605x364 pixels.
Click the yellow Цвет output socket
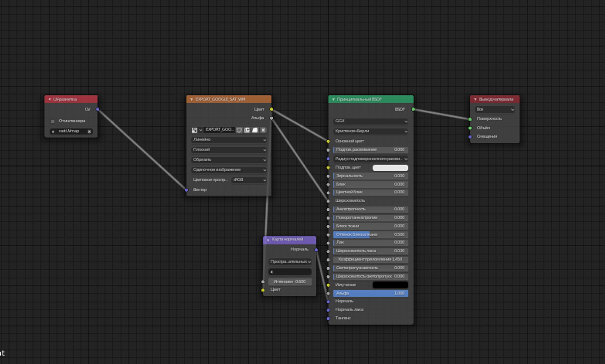coord(271,109)
